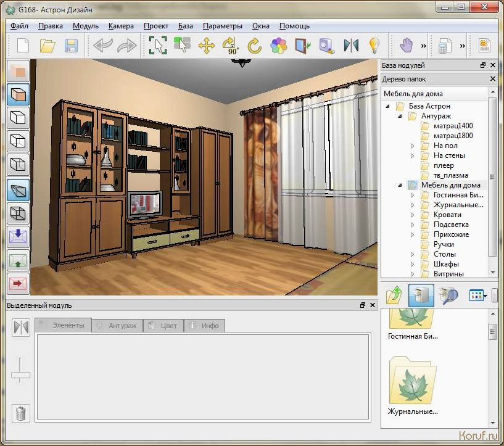Click the blue arrow envelope view button
Viewport: 504px width, 446px height.
[x=19, y=236]
